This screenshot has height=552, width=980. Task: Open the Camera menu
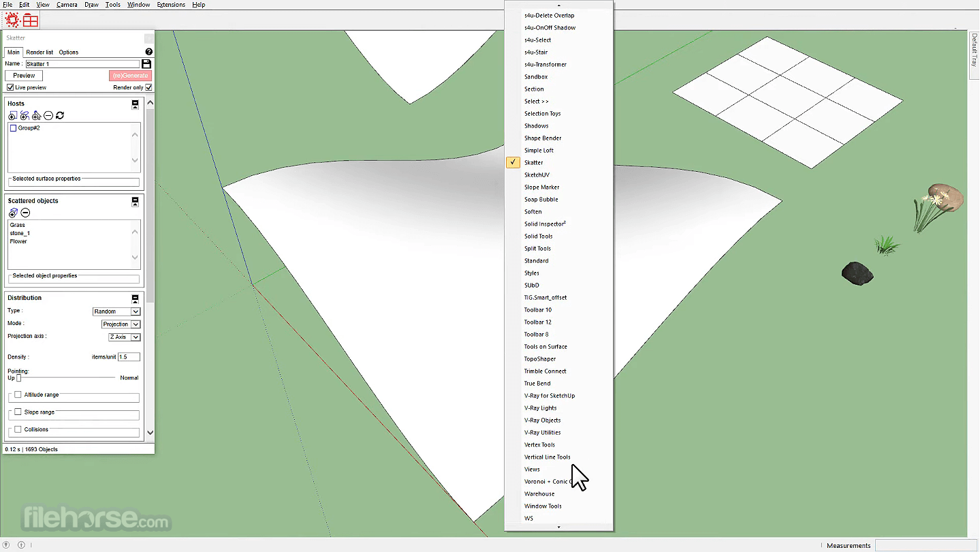coord(67,5)
